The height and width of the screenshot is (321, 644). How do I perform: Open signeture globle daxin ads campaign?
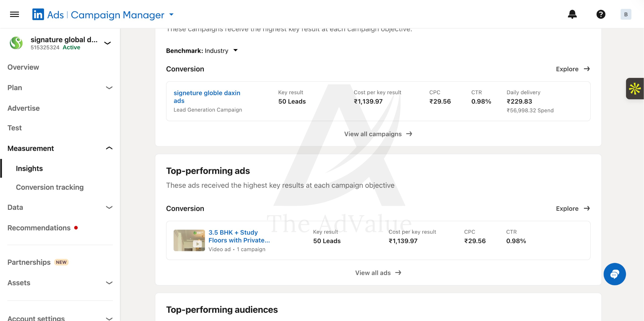tap(207, 97)
